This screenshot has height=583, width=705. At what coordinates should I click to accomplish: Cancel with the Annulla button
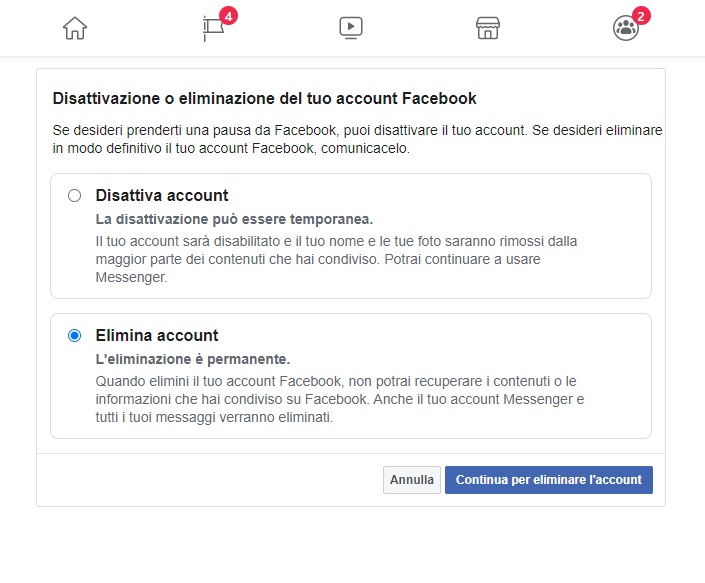412,480
